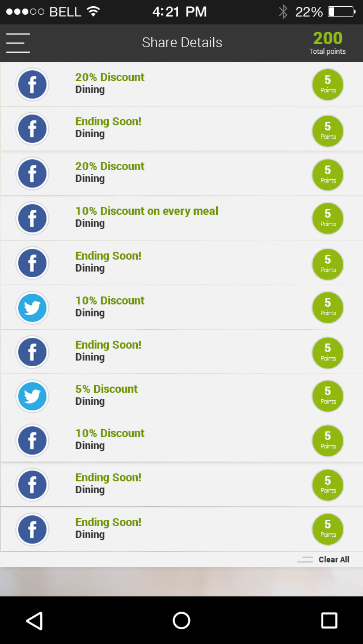Tap the Twitter icon for 5% Discount

(32, 396)
